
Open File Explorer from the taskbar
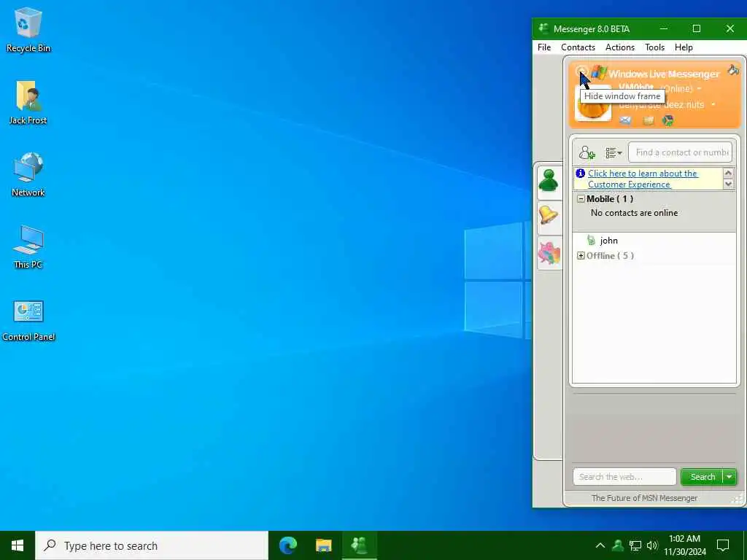pyautogui.click(x=323, y=545)
